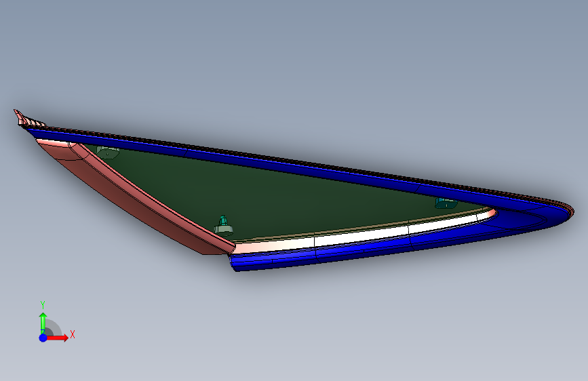Click the green "Y" label of the triad
The image size is (588, 381).
tap(43, 305)
